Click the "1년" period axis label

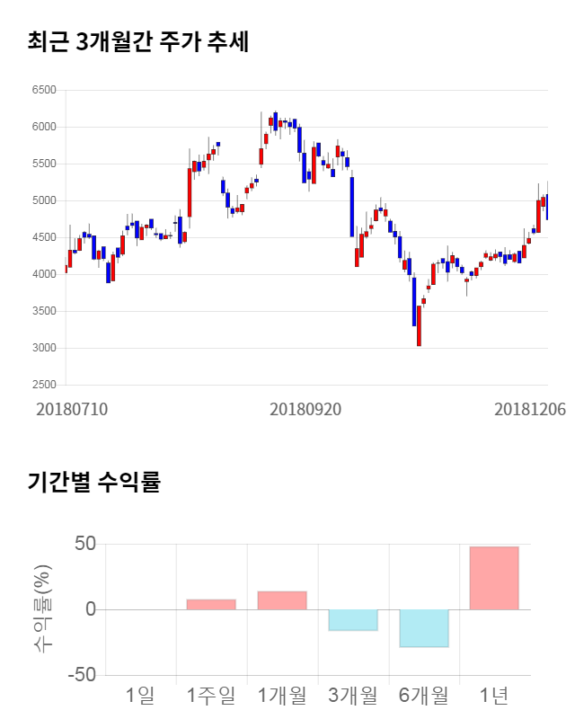pos(494,695)
